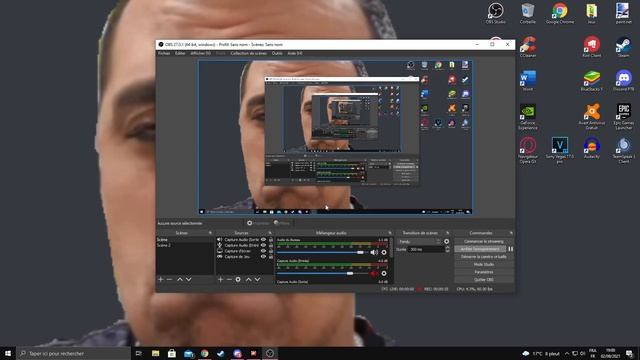Toggle lock for Capture d'écran source
This screenshot has width=640, height=360.
271,251
